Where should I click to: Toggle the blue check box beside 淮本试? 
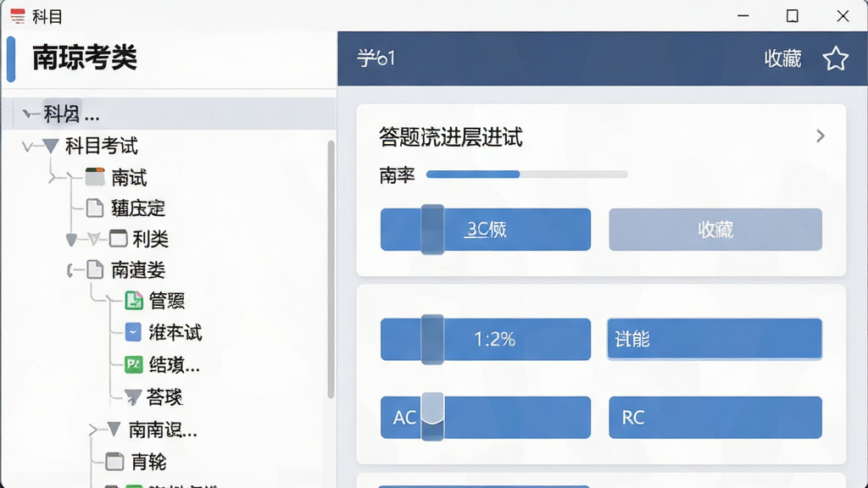[x=133, y=332]
